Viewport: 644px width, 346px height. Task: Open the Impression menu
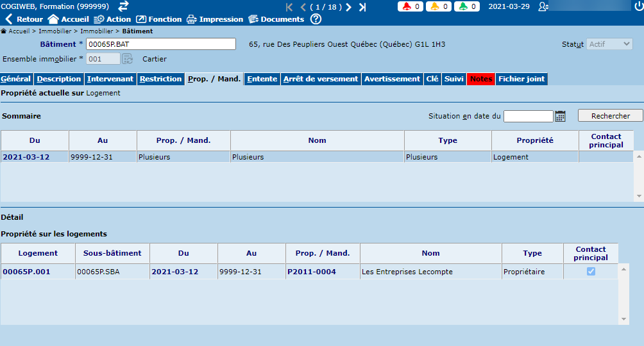coord(215,19)
